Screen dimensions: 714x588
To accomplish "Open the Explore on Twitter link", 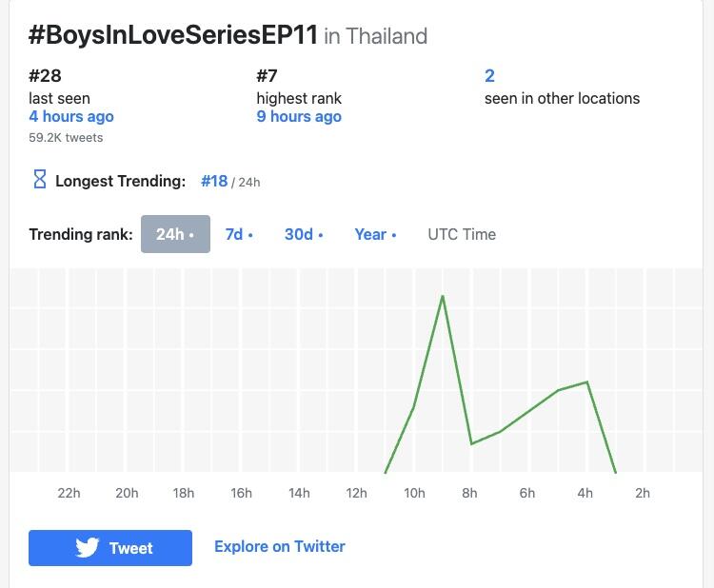I will pos(279,546).
